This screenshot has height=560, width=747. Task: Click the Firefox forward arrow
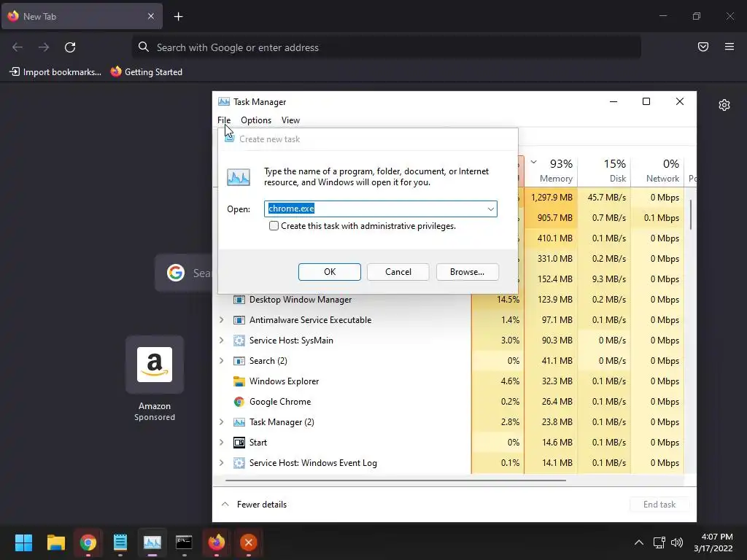point(44,47)
